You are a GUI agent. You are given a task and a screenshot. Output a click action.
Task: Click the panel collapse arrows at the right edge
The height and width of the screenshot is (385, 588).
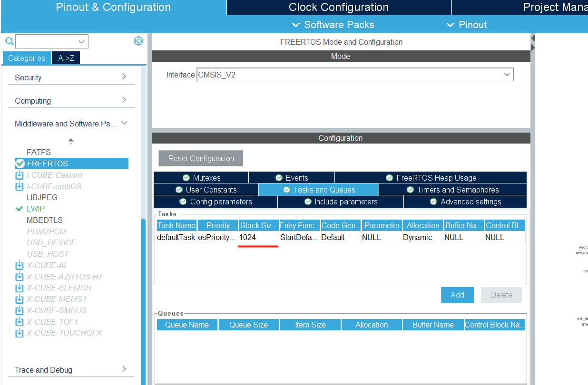click(533, 43)
